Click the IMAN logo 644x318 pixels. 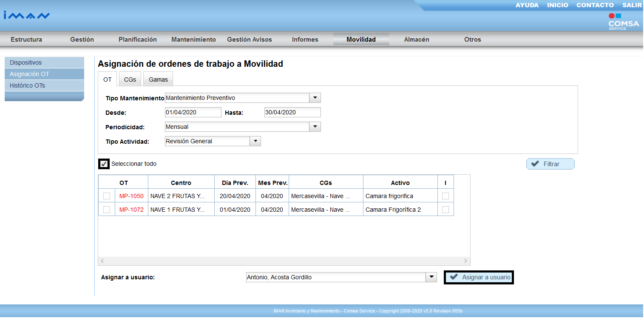point(27,16)
